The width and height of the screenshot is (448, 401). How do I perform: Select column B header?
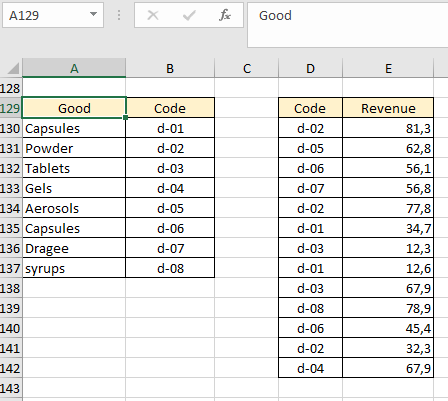170,68
